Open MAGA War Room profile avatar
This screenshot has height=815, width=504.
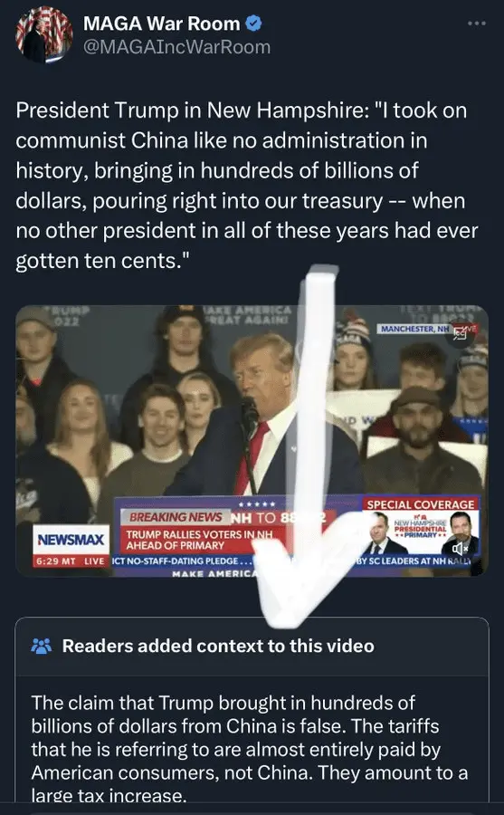click(44, 34)
